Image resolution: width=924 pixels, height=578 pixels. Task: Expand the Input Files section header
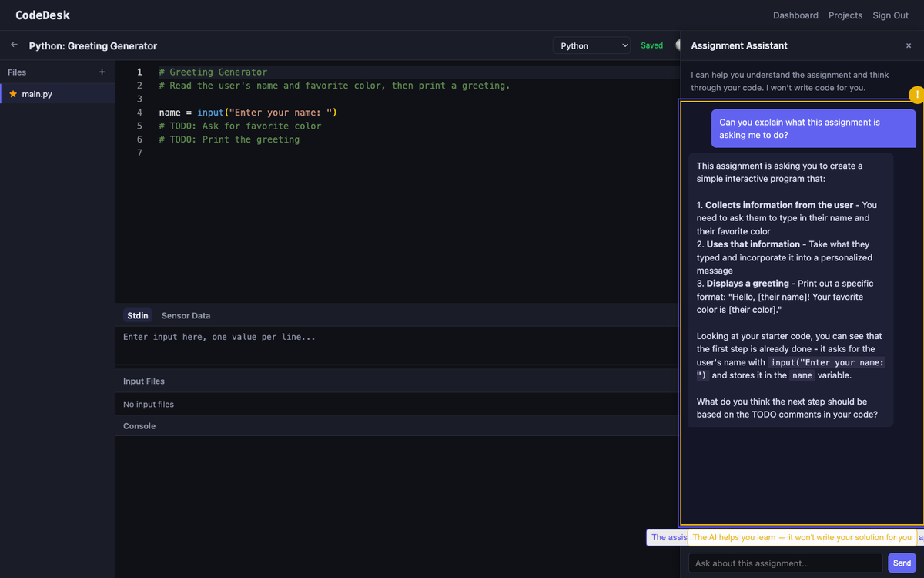click(x=144, y=381)
